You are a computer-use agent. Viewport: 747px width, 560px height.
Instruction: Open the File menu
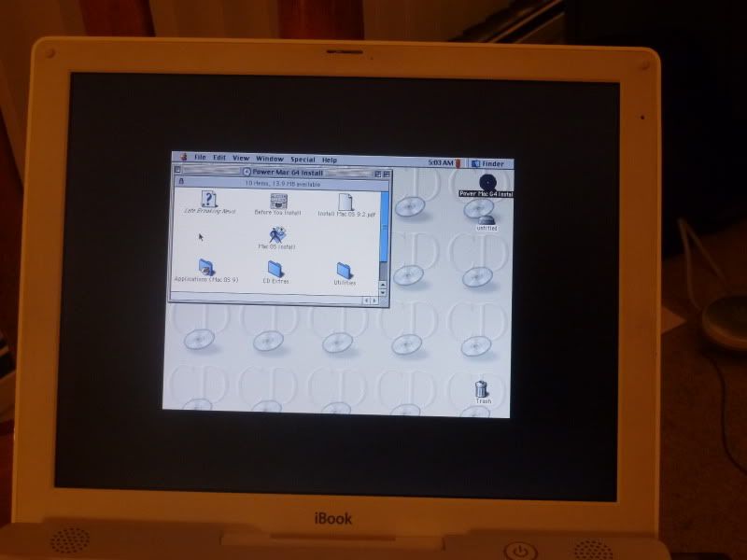(x=200, y=159)
